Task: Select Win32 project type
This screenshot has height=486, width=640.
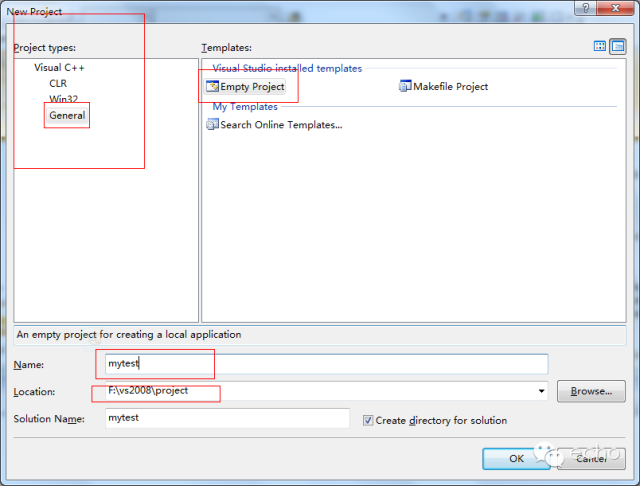Action: (63, 99)
